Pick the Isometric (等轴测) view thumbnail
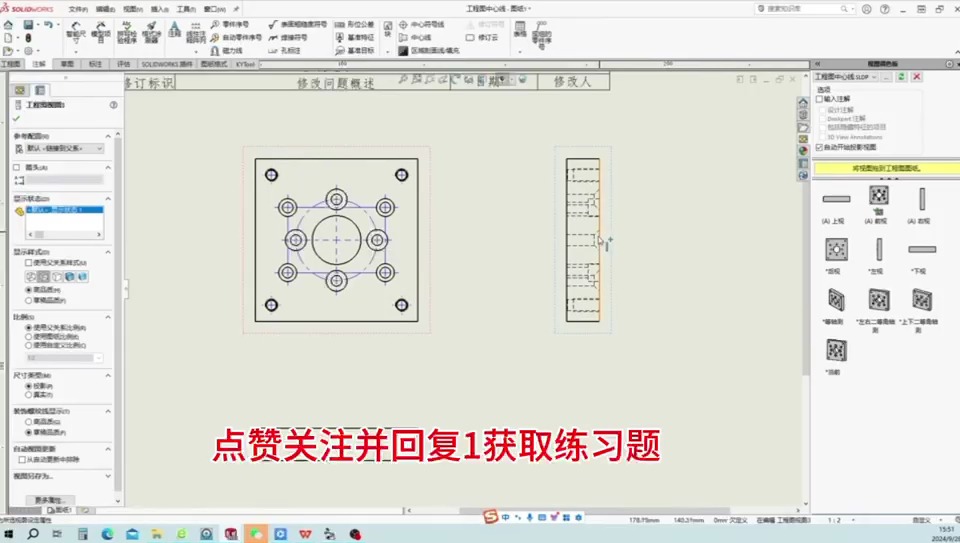This screenshot has height=543, width=960. [x=836, y=300]
